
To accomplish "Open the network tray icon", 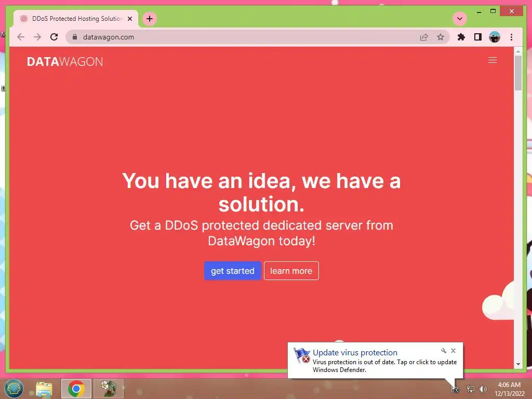I will tap(470, 389).
